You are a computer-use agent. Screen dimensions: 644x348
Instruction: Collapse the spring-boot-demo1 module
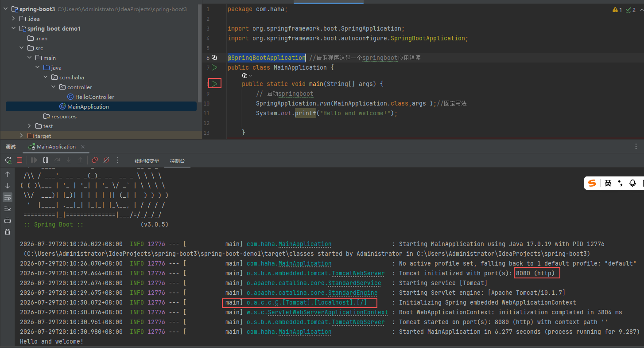click(14, 28)
